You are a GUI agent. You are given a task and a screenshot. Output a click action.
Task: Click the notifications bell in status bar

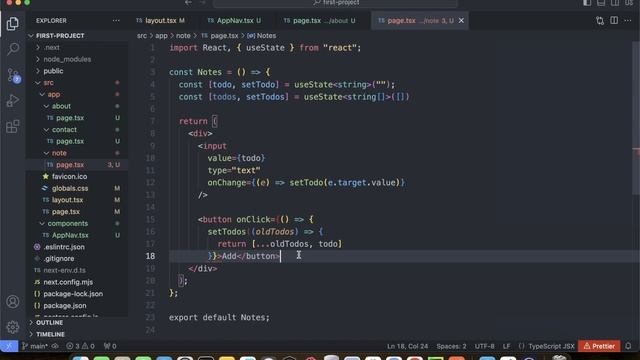pyautogui.click(x=629, y=346)
